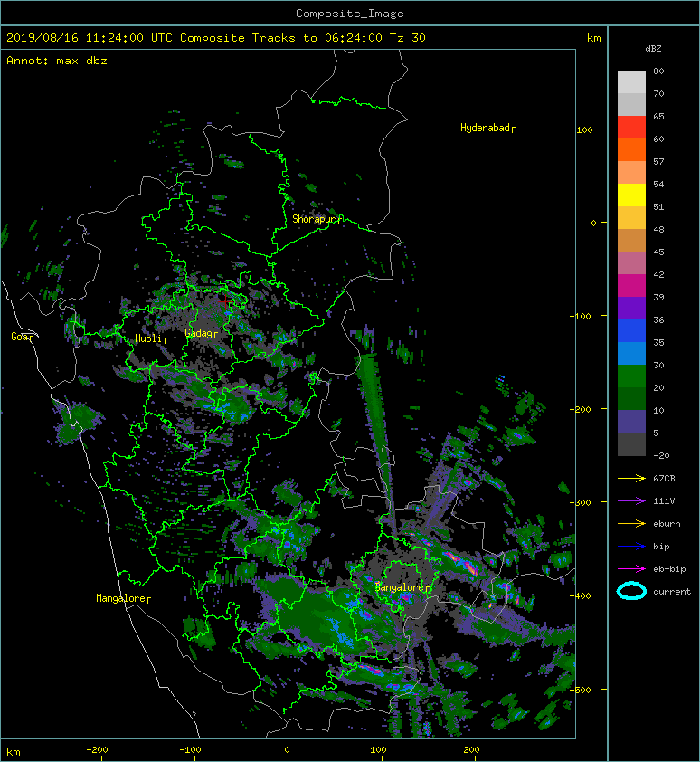Click the yellow 67CB arrow legend icon
Image resolution: width=700 pixels, height=762 pixels.
click(631, 479)
